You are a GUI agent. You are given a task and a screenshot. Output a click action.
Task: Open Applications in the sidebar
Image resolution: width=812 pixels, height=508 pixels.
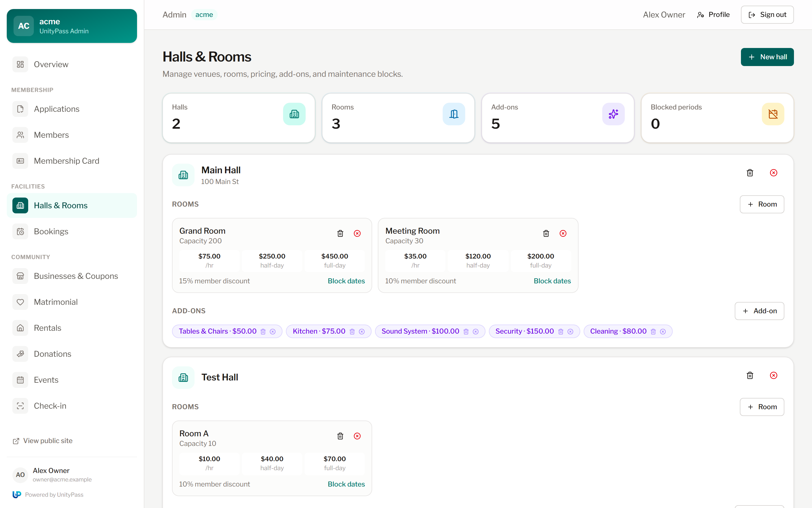[72, 109]
